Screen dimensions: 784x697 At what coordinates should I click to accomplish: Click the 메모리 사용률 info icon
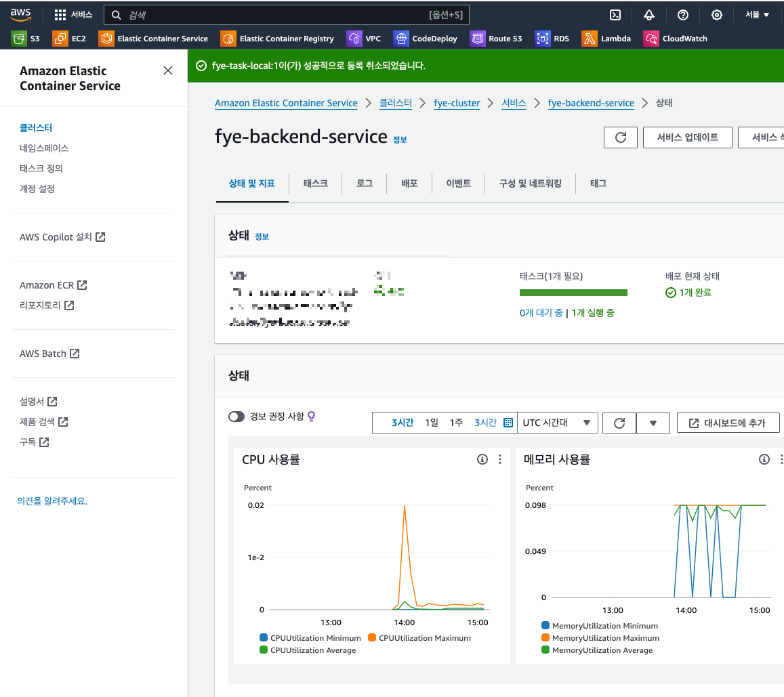(764, 459)
